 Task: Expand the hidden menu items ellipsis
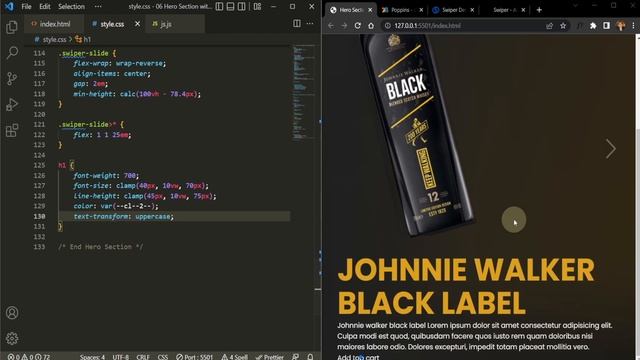[x=98, y=7]
